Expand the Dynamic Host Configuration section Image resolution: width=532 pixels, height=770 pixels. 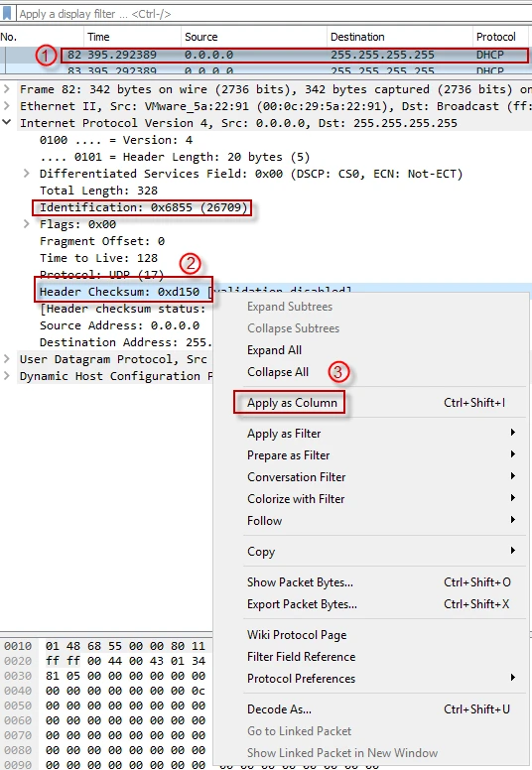pyautogui.click(x=7, y=376)
